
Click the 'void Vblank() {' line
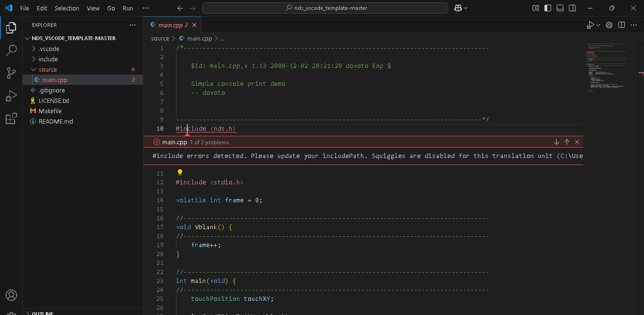coord(204,227)
